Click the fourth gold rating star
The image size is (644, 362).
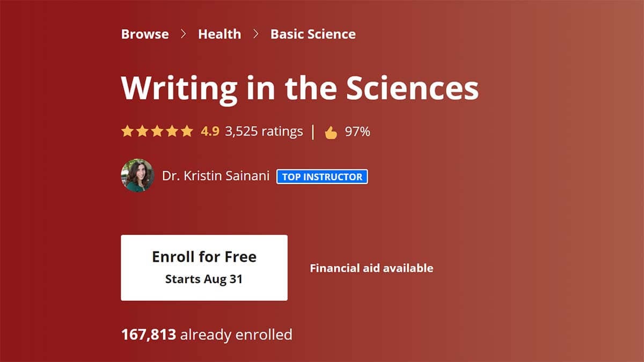pos(172,131)
